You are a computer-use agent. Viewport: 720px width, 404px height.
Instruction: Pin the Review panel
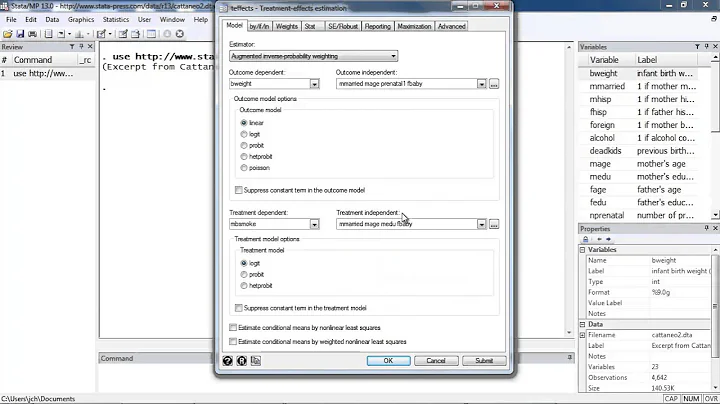click(x=81, y=47)
